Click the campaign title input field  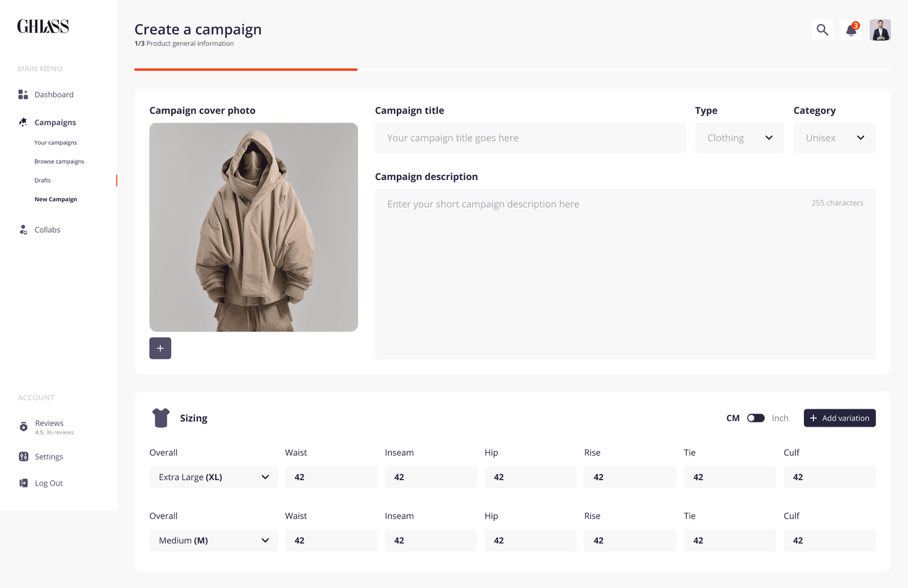530,138
